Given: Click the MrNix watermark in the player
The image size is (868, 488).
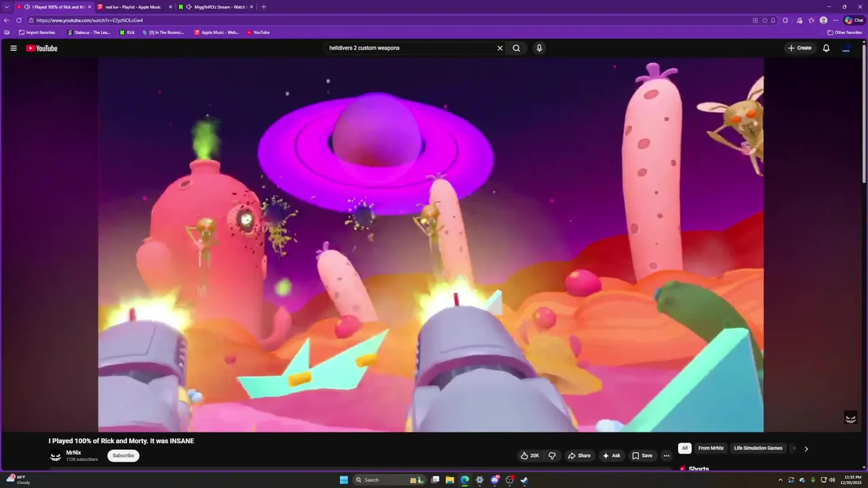Looking at the screenshot, I should [x=850, y=418].
